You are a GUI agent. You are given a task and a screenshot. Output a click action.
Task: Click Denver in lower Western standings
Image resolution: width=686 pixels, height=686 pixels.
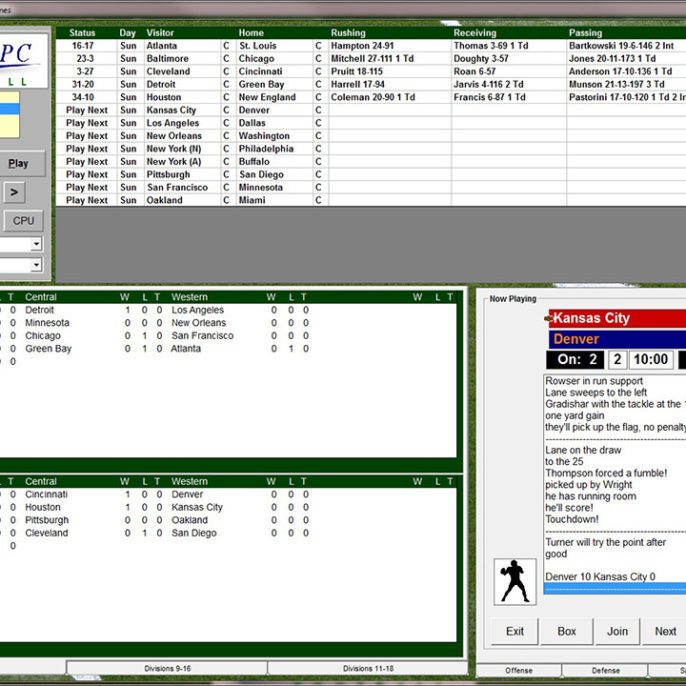(187, 494)
